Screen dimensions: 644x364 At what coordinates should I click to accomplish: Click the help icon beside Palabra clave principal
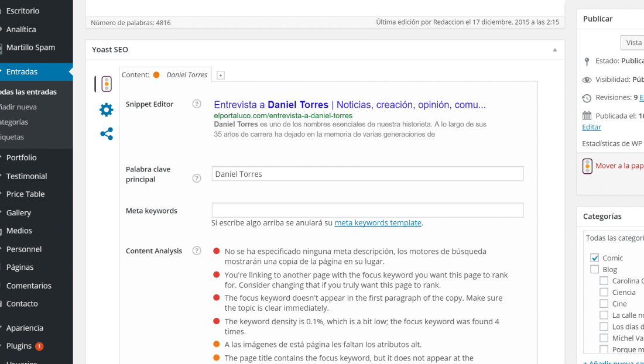click(x=197, y=178)
